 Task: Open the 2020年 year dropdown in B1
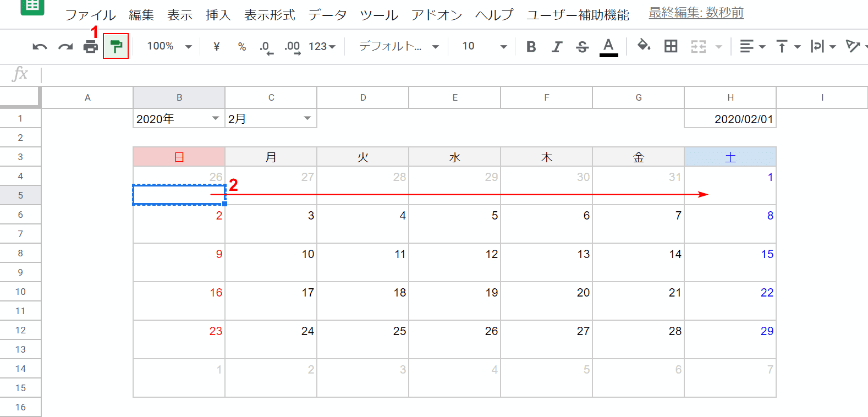click(x=215, y=118)
